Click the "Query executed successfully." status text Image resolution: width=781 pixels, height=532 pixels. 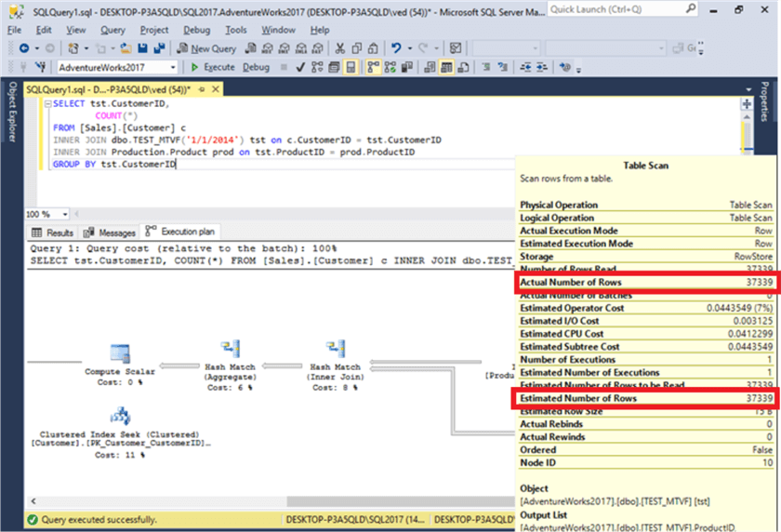tap(99, 520)
